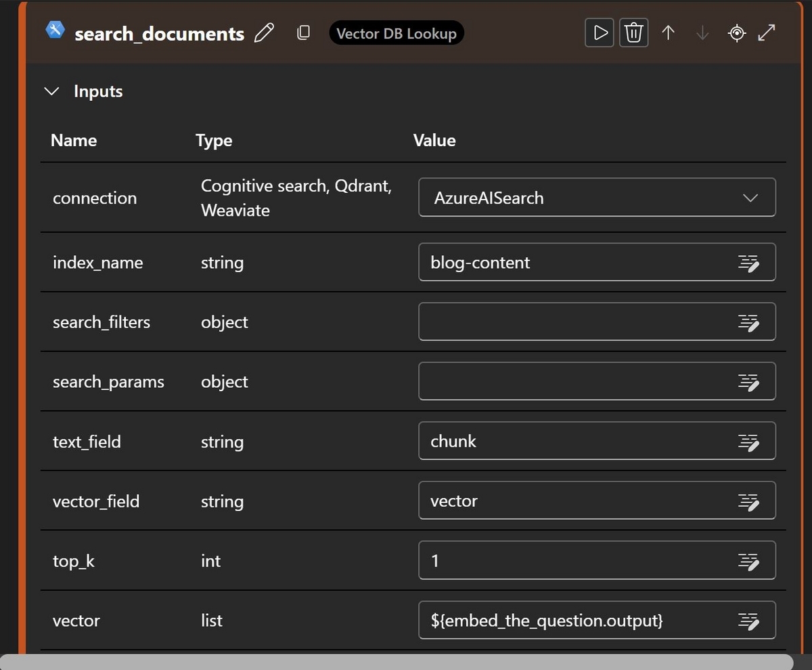Open expression editor for top_k
The width and height of the screenshot is (812, 670).
[748, 560]
